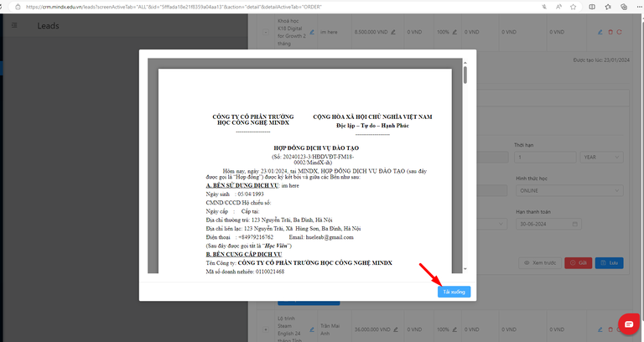This screenshot has width=644, height=342.
Task: Edit the 36.000.000 VND price
Action: (396, 329)
